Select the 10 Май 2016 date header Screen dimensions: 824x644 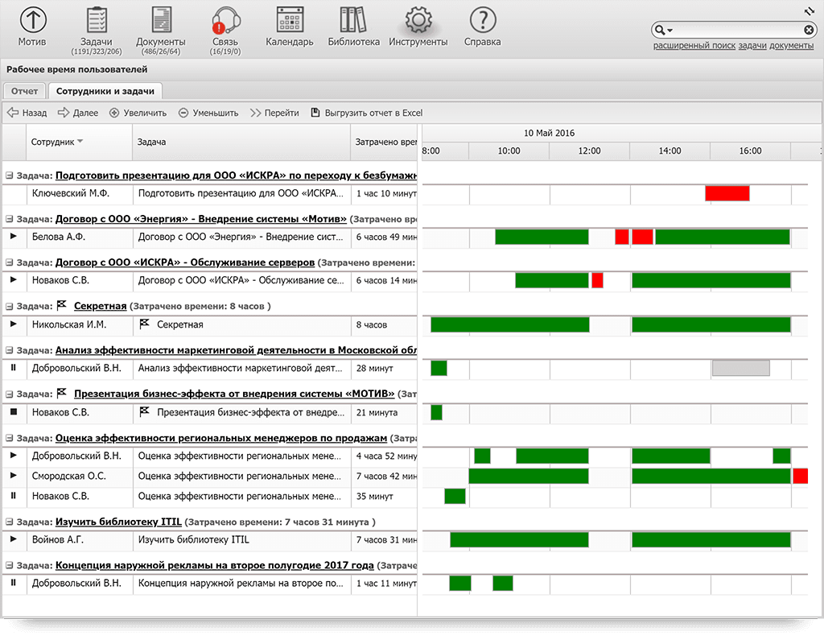[x=549, y=133]
